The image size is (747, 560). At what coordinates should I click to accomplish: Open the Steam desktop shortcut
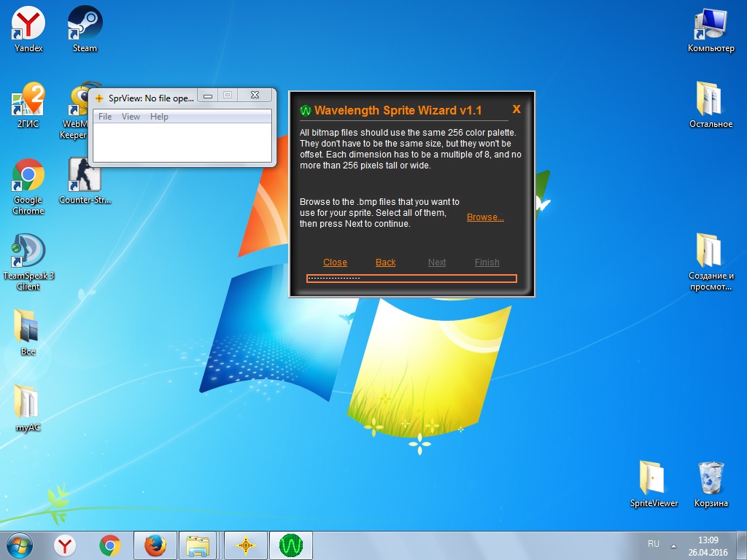coord(85,29)
